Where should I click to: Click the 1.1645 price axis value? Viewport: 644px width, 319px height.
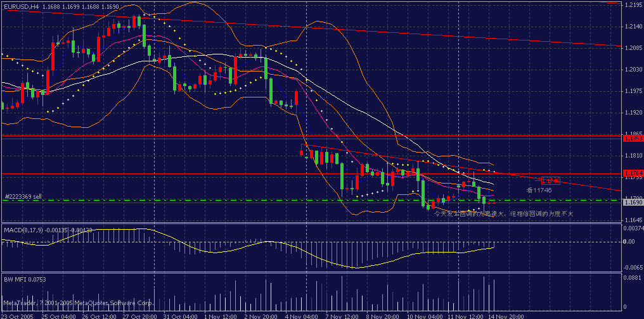click(633, 220)
